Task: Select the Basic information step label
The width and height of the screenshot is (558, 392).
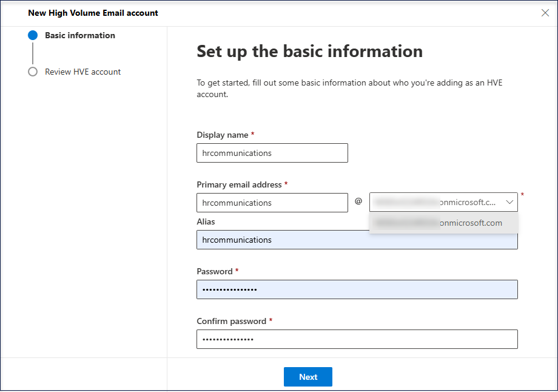Action: click(x=79, y=35)
